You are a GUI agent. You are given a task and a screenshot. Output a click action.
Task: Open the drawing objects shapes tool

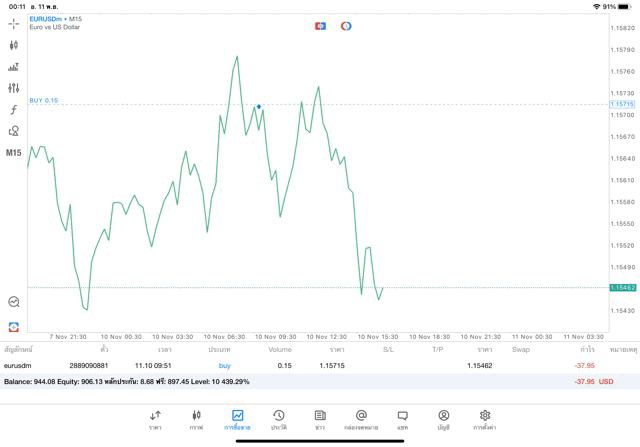pos(14,131)
